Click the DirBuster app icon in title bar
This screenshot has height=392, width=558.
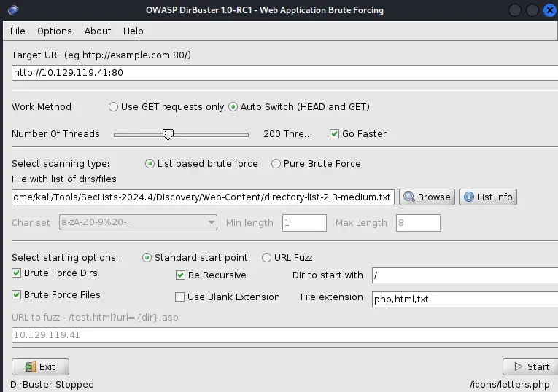click(x=13, y=10)
